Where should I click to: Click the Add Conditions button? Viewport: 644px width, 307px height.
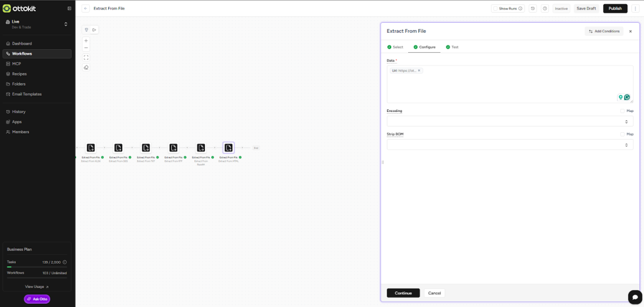[x=604, y=31]
